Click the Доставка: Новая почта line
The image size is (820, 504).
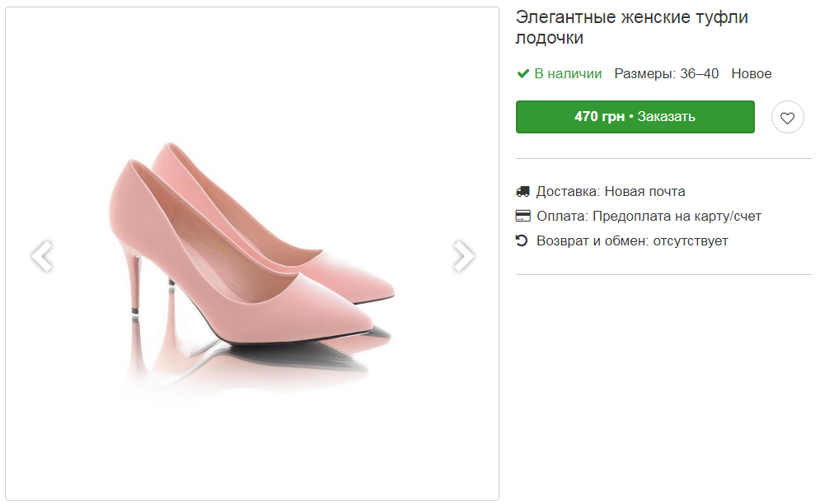point(611,192)
